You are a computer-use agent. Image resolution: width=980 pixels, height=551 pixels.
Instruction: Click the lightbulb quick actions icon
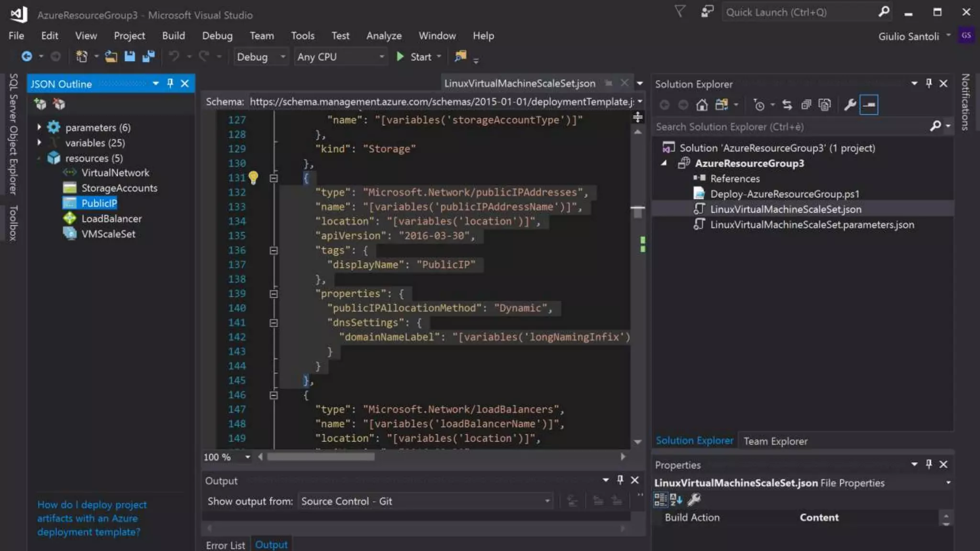(x=253, y=178)
